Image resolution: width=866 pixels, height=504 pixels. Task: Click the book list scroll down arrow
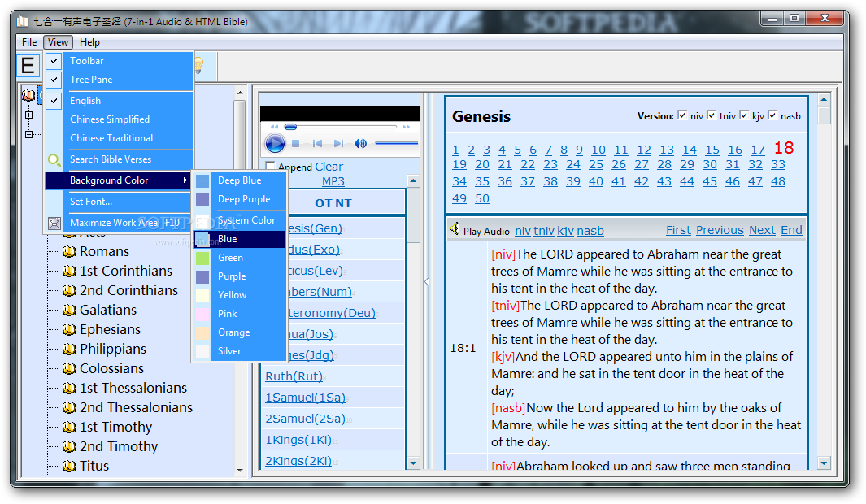pyautogui.click(x=413, y=463)
